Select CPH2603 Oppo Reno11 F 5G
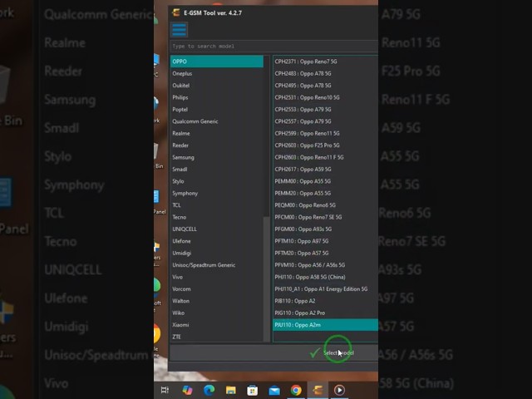 (x=325, y=157)
